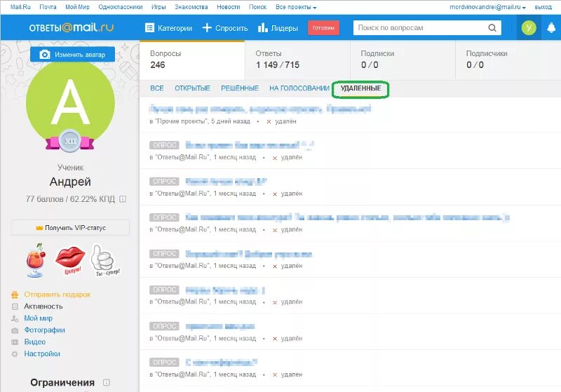
Task: Click the cocktail gift image
Action: point(36,260)
